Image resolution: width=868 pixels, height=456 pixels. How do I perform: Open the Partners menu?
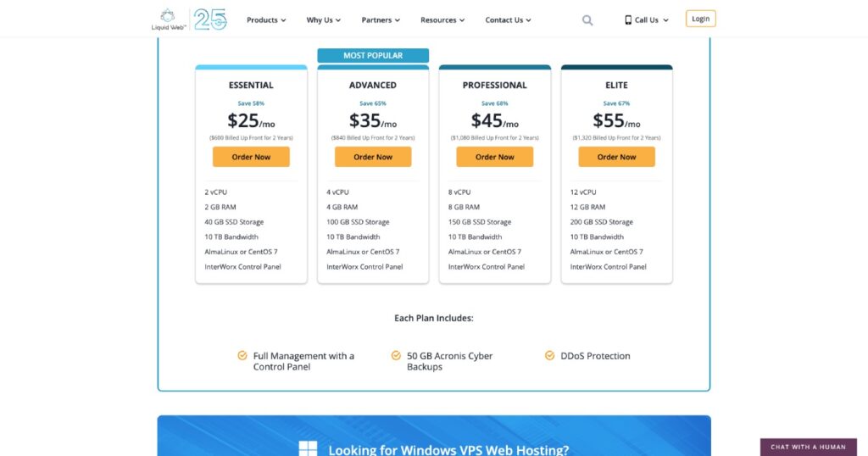coord(381,20)
